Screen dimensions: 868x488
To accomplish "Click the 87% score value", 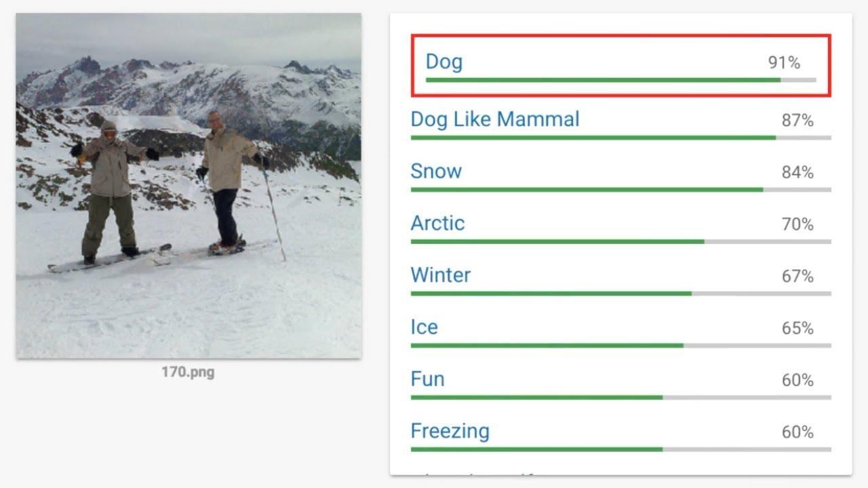I will tap(797, 121).
